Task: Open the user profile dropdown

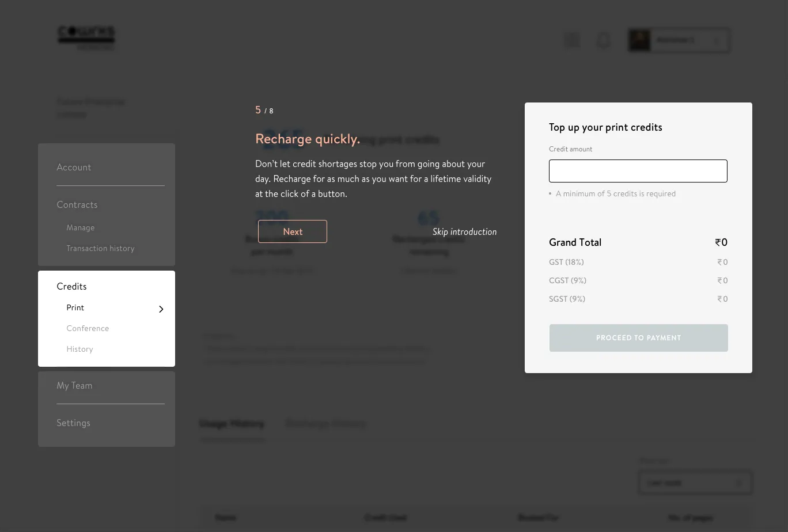Action: click(679, 40)
